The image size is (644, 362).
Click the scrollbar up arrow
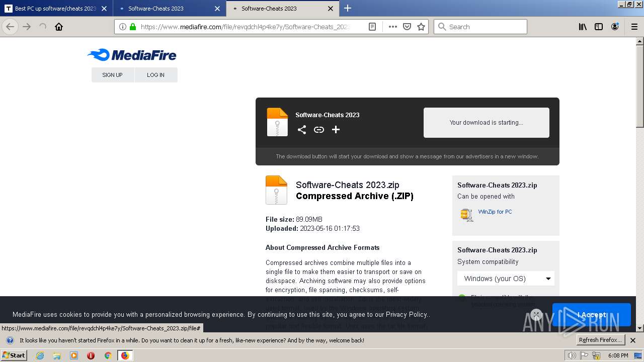click(640, 41)
